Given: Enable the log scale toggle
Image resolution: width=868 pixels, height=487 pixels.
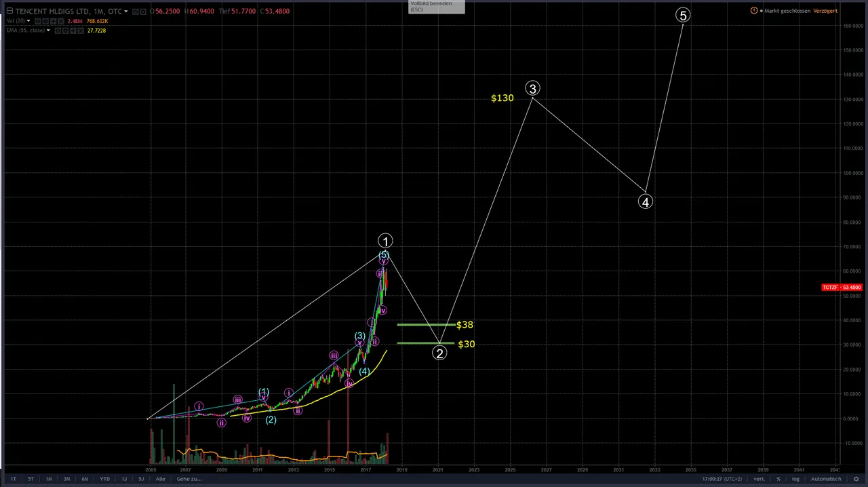Looking at the screenshot, I should pos(795,479).
